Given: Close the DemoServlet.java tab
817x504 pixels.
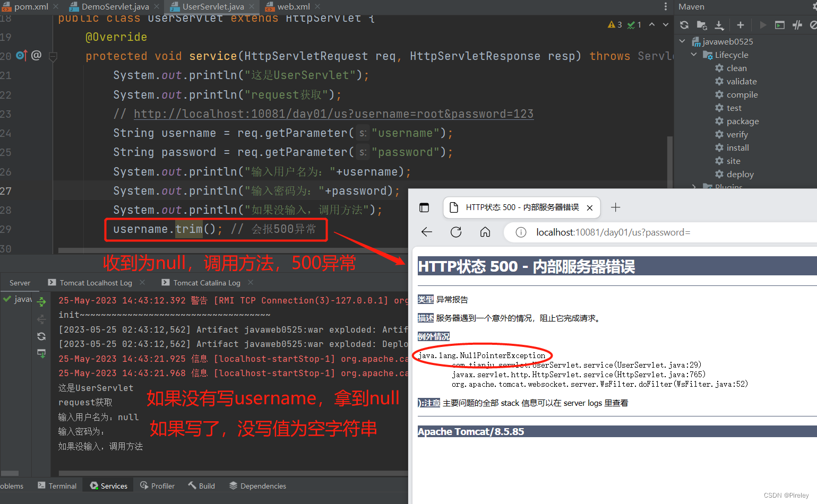Looking at the screenshot, I should pos(157,6).
